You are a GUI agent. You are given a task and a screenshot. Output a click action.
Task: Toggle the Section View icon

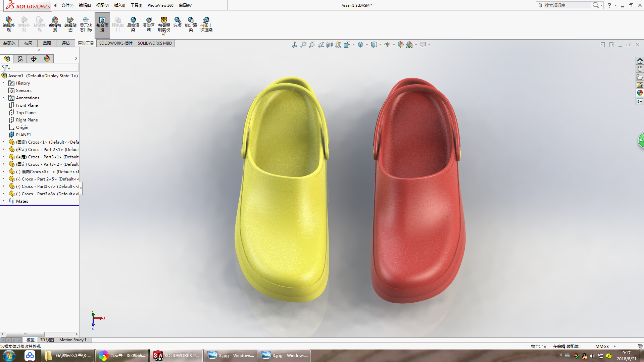[x=330, y=45]
